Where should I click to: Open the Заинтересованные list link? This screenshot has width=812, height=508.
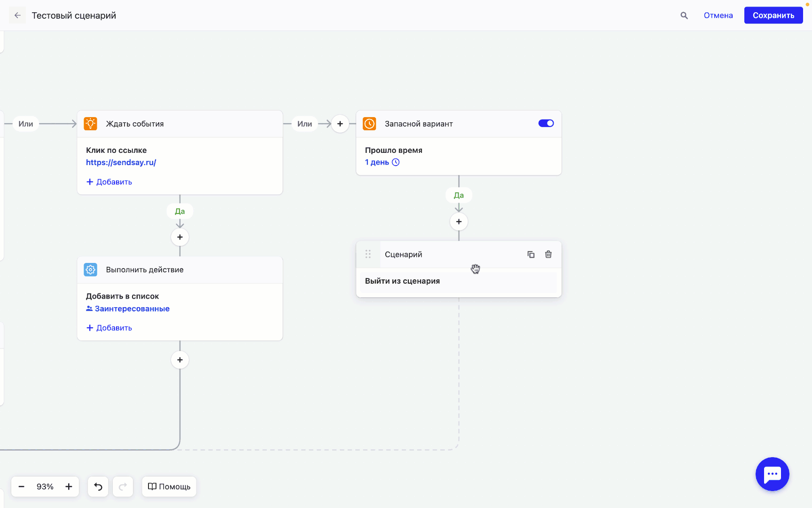click(x=128, y=309)
